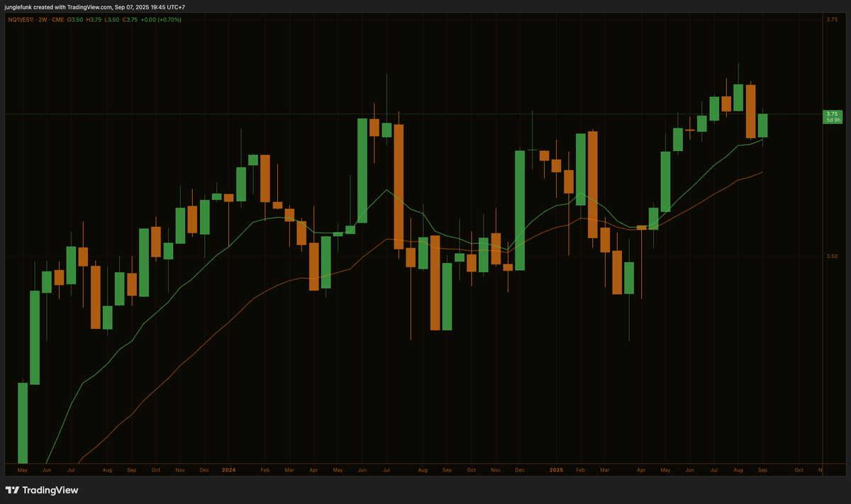This screenshot has height=504, width=851.
Task: Click the 5d 9h bar countdown
Action: click(x=833, y=120)
